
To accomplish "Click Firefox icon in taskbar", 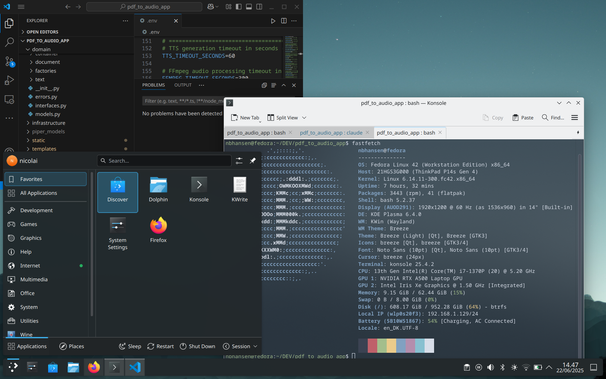I will [94, 367].
